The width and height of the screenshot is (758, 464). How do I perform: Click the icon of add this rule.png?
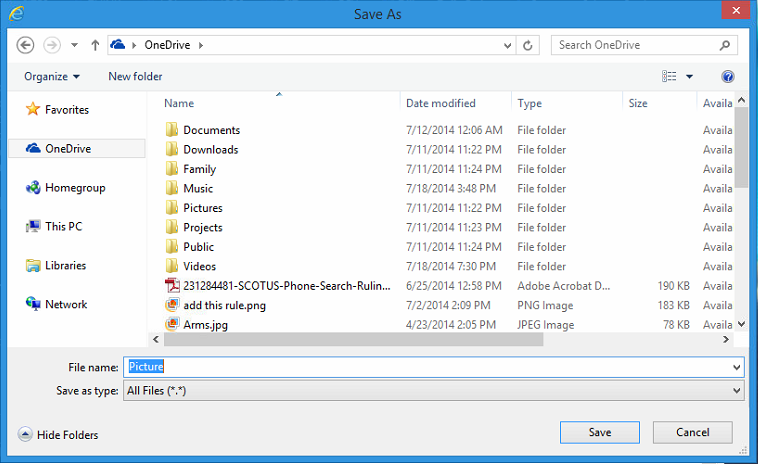point(172,305)
